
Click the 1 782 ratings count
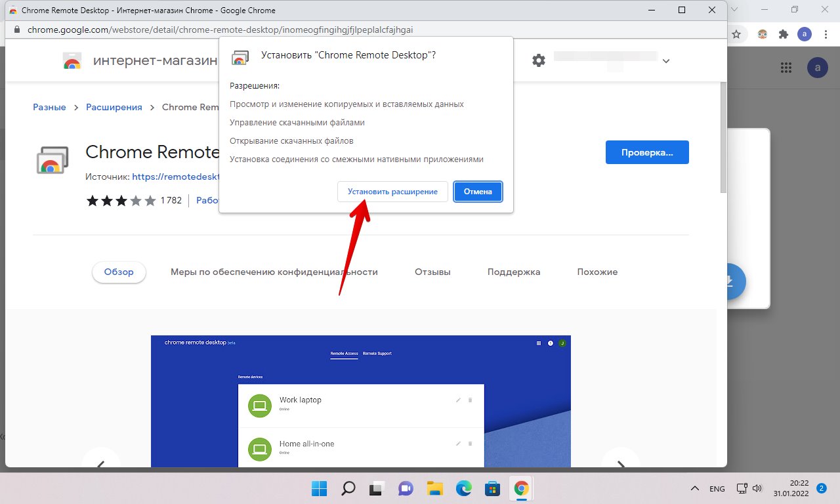coord(171,200)
